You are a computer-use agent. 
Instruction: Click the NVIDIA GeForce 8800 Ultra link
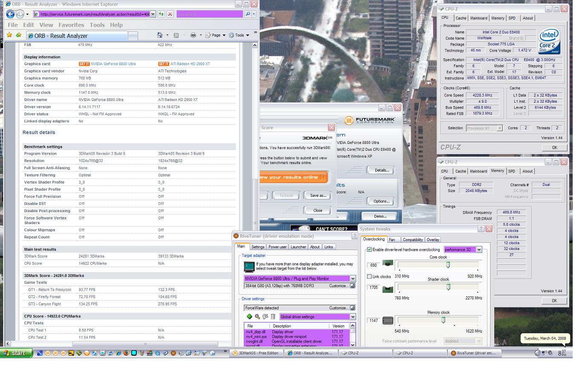click(x=113, y=64)
